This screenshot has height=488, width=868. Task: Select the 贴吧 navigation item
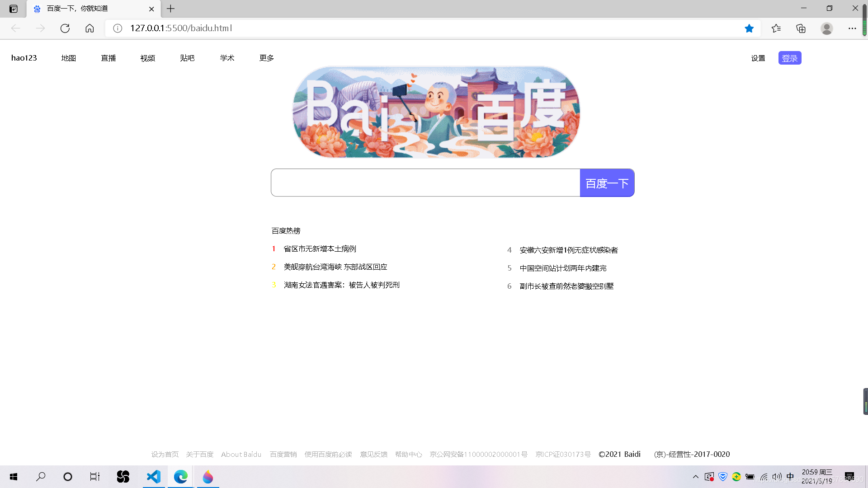click(x=187, y=58)
